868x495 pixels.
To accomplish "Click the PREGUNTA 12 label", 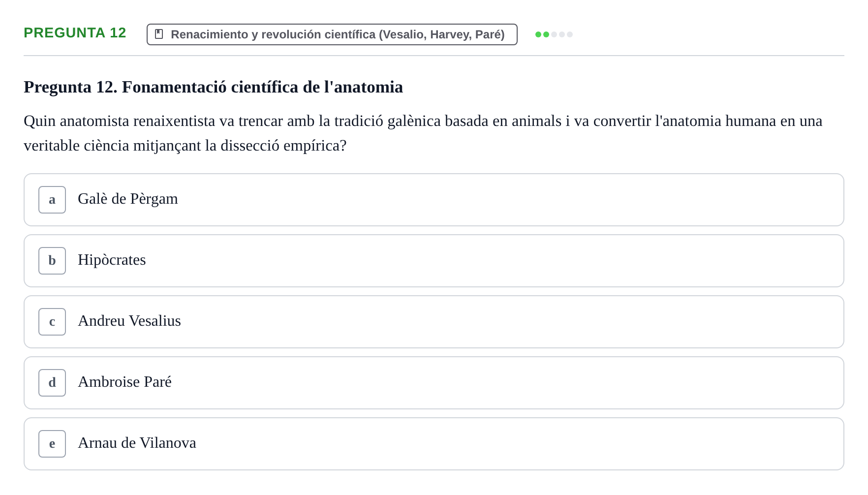I will coord(75,33).
